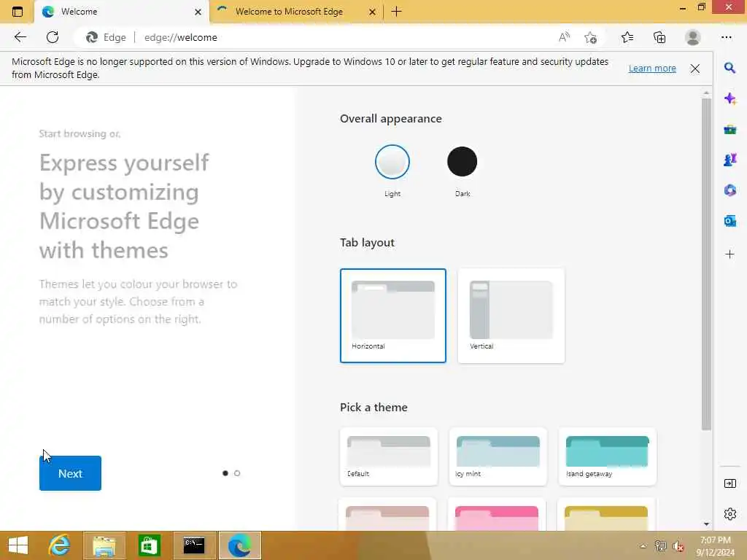Image resolution: width=747 pixels, height=560 pixels.
Task: Go back using the back arrow
Action: [x=20, y=37]
